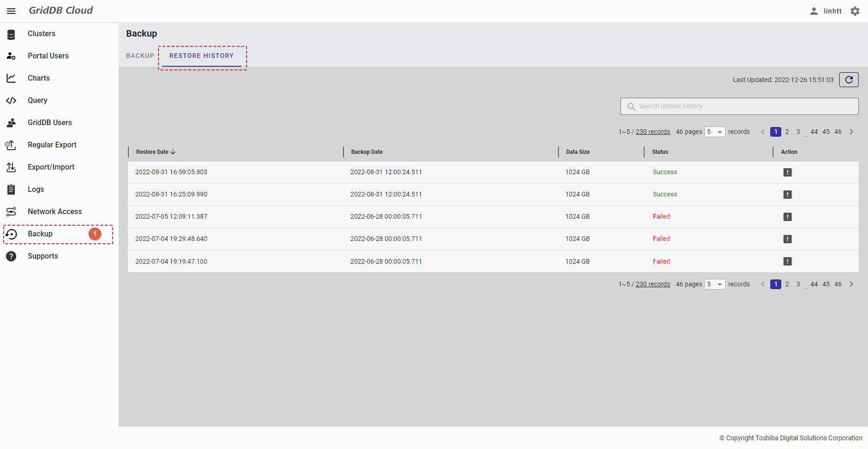Click the top 230 records link
This screenshot has width=868, height=449.
pos(653,132)
